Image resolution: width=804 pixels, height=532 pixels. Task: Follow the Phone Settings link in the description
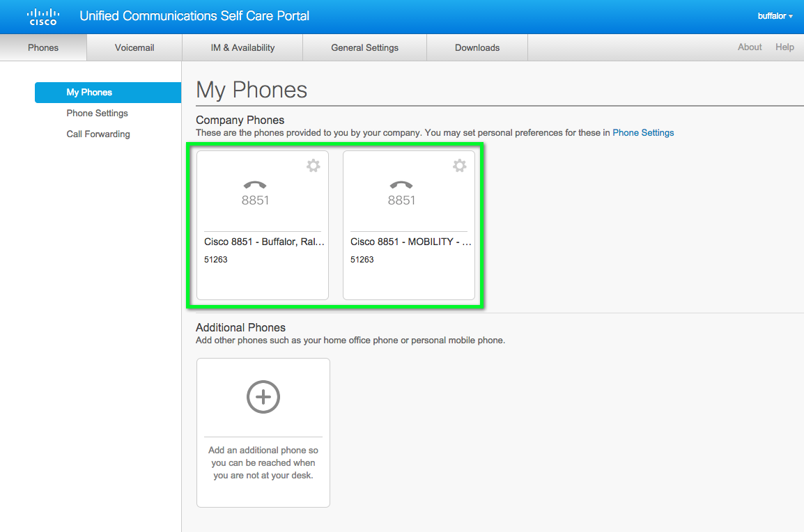pos(643,133)
